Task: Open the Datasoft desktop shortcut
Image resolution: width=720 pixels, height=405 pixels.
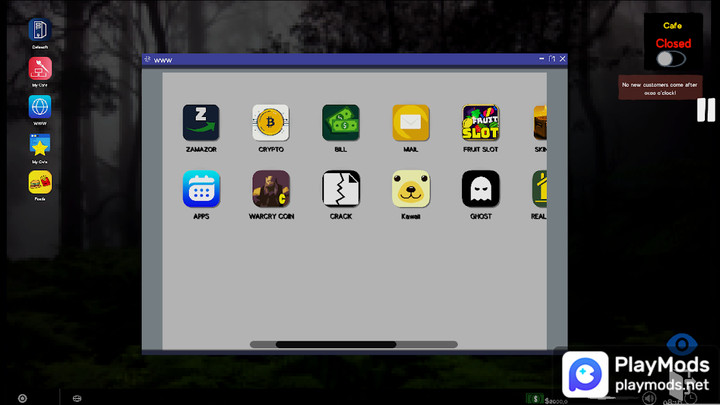Action: (x=40, y=30)
